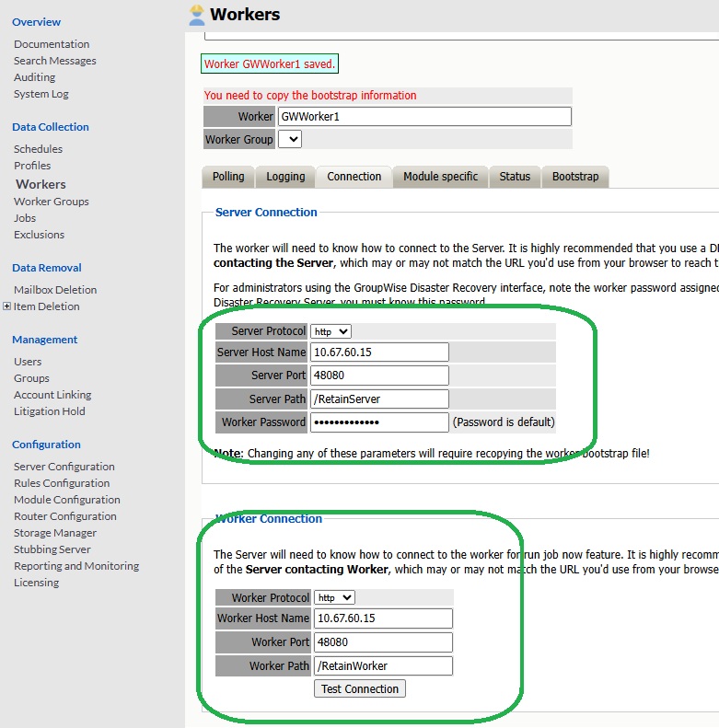Go to the Auditing page
This screenshot has width=719, height=728.
click(x=34, y=77)
